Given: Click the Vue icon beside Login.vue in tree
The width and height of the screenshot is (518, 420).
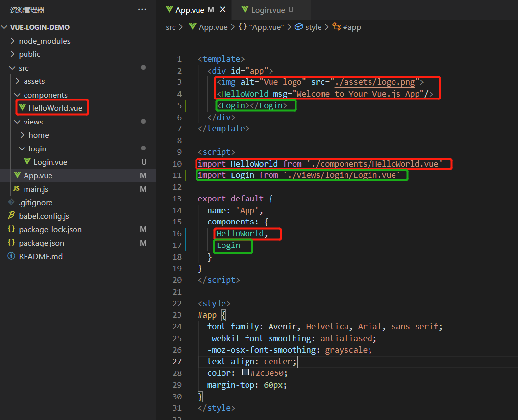Looking at the screenshot, I should coord(27,161).
